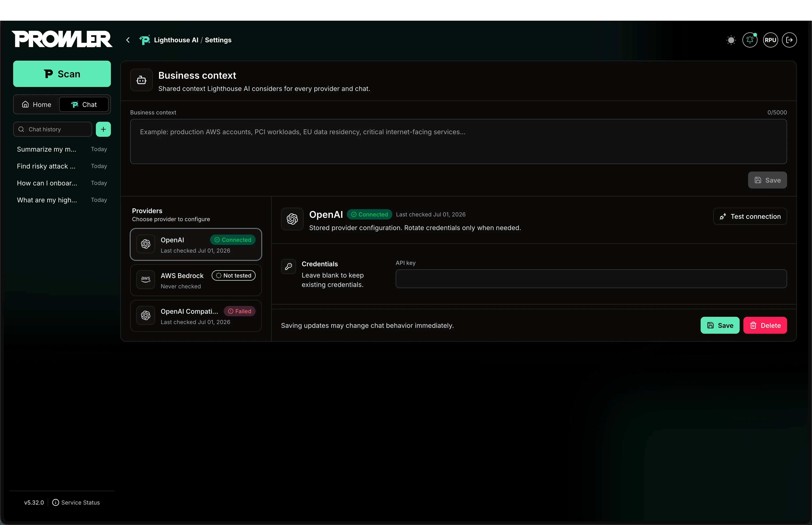Click the Lighthouse AI breadcrumb icon
The image size is (812, 525).
click(144, 40)
